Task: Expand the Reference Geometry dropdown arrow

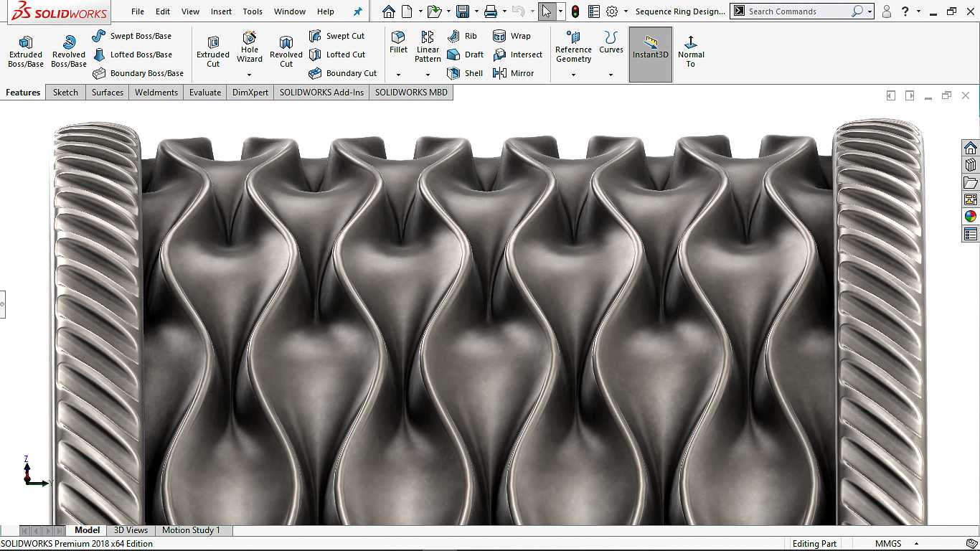Action: [x=573, y=75]
